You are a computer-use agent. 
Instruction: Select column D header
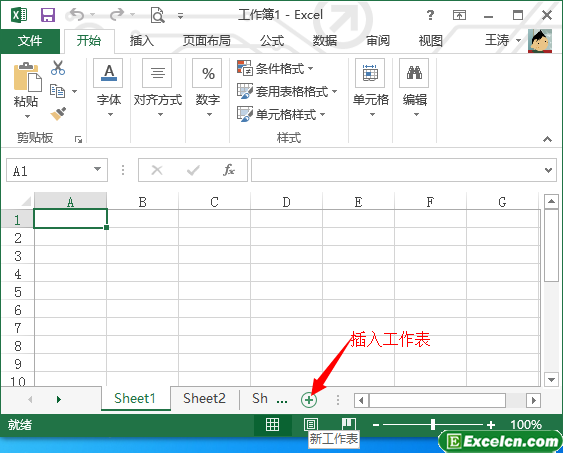tap(286, 201)
